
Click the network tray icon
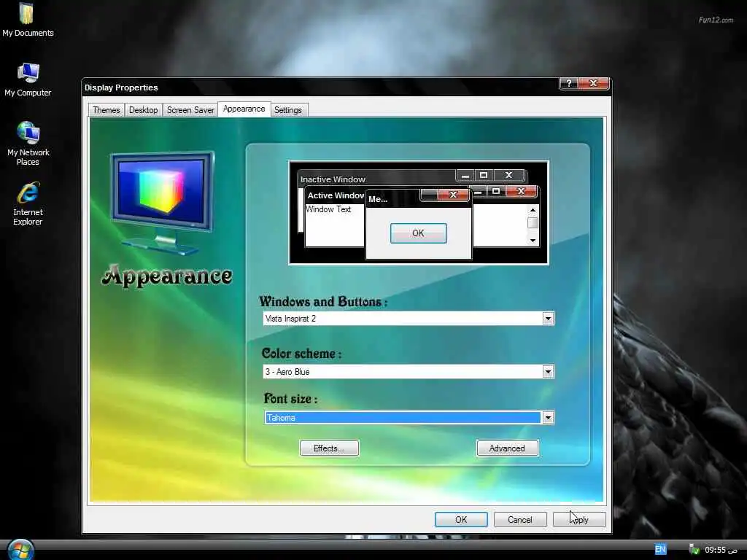[694, 550]
